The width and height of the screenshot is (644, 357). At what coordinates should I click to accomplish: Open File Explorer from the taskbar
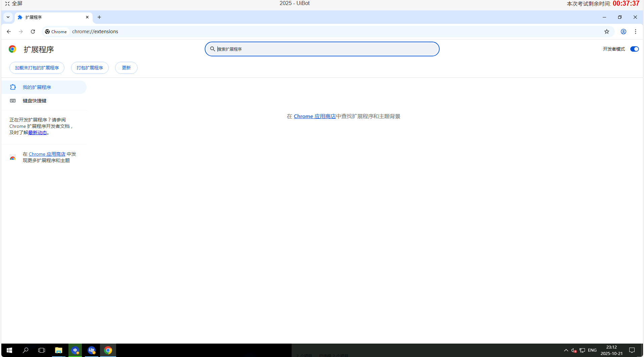coord(59,350)
